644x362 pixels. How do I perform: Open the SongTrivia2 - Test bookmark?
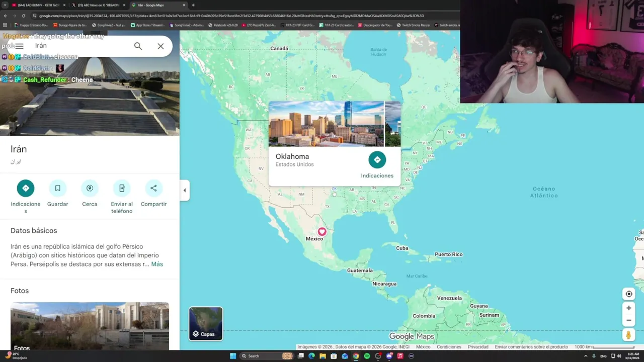click(x=109, y=25)
